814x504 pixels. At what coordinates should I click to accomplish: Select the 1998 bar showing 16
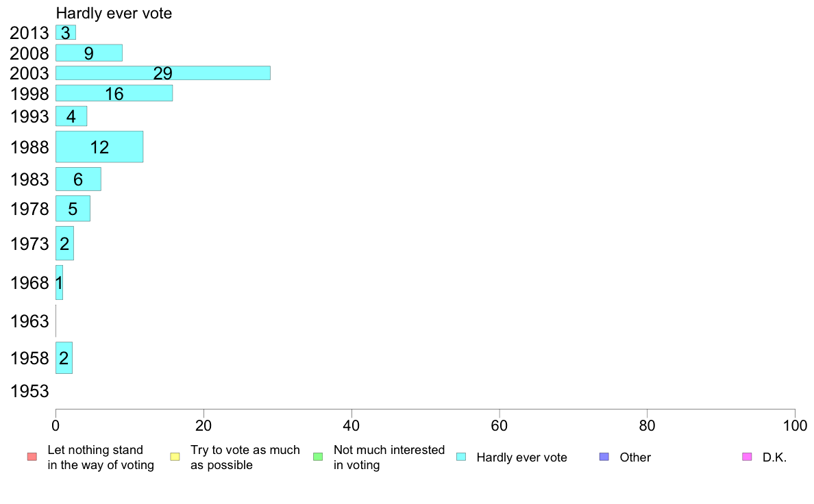pos(114,93)
